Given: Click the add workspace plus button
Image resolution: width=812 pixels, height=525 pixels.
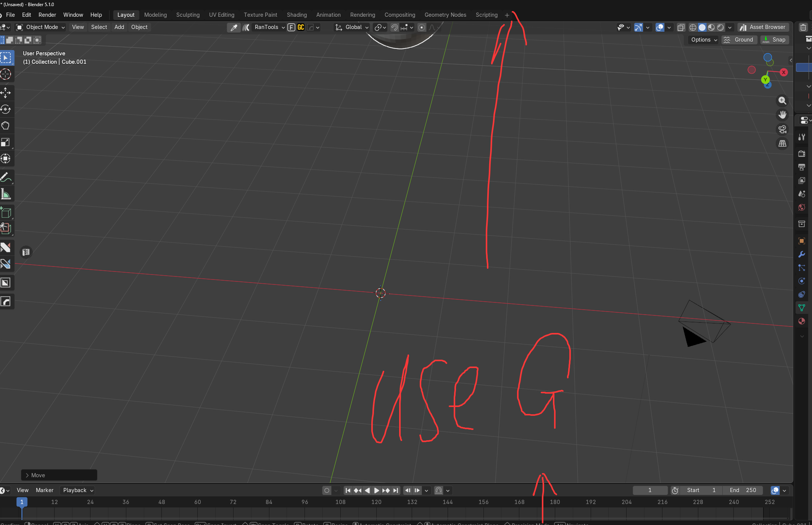Looking at the screenshot, I should tap(507, 15).
